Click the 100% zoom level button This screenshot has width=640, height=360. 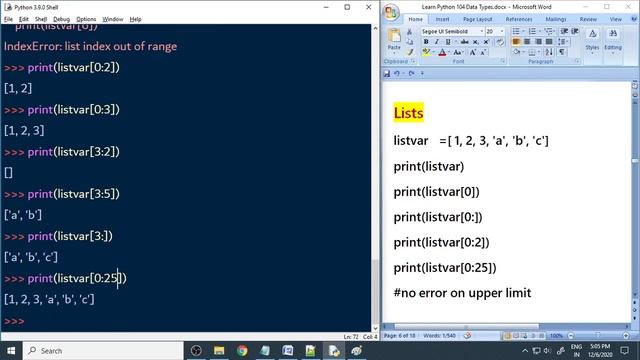(x=556, y=336)
